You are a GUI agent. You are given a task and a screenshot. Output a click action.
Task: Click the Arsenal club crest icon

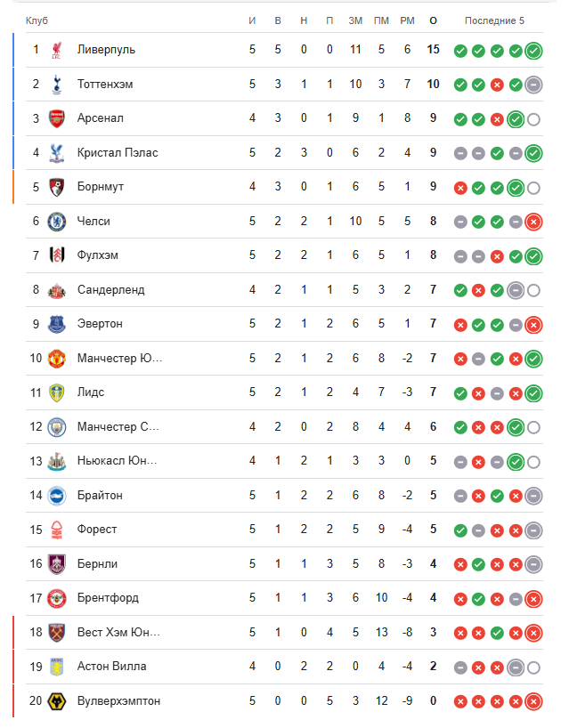[57, 118]
